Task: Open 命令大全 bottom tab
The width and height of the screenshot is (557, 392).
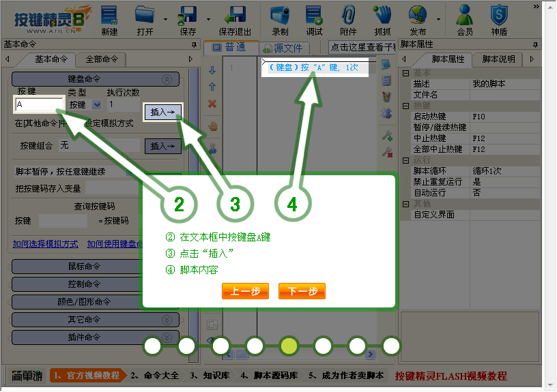Action: pos(154,376)
